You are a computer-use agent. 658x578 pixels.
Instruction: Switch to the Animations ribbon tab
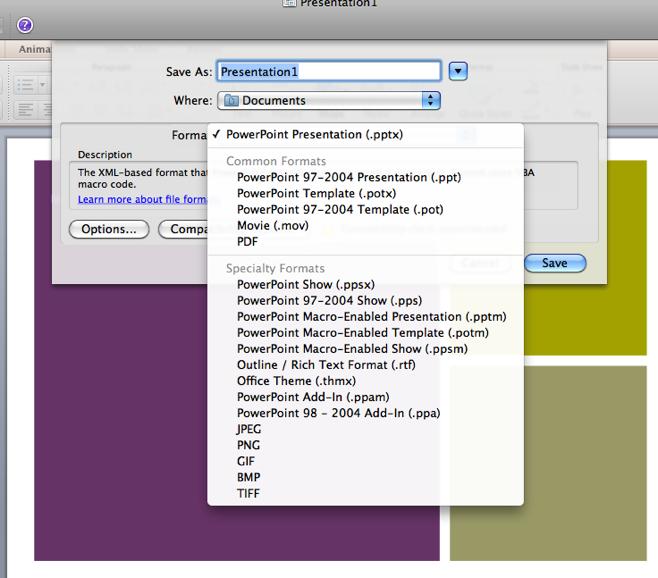(x=34, y=49)
